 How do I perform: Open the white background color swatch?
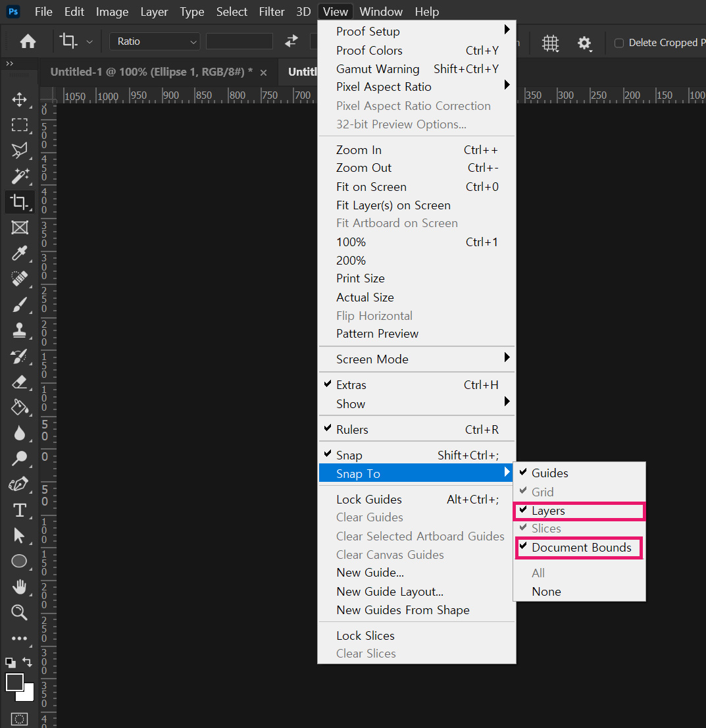[x=27, y=694]
